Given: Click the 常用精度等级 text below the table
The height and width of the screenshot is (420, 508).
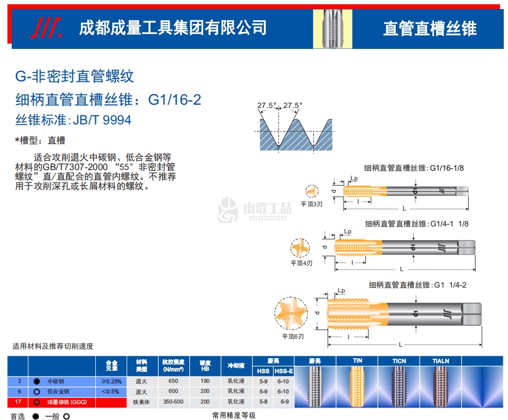Looking at the screenshot, I should 234,415.
